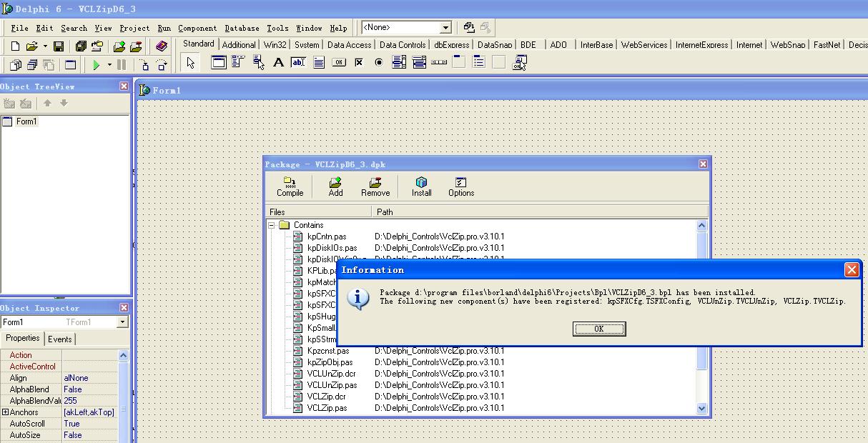Click the Trace Into toolbar icon
This screenshot has width=868, height=443.
145,65
